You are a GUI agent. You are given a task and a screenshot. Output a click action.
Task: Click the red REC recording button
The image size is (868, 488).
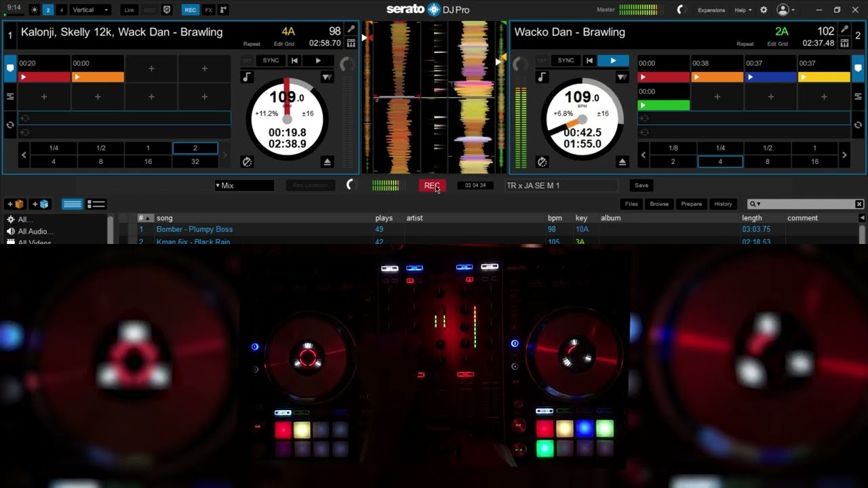[x=432, y=185]
